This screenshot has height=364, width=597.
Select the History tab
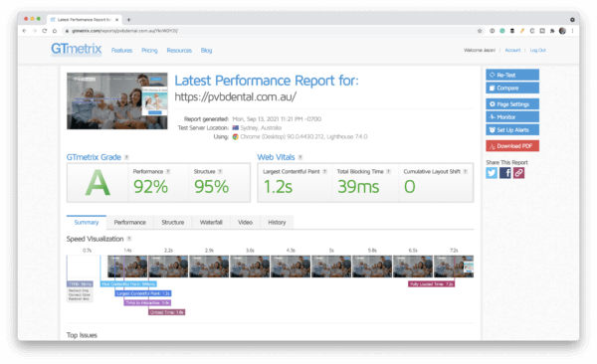click(277, 223)
